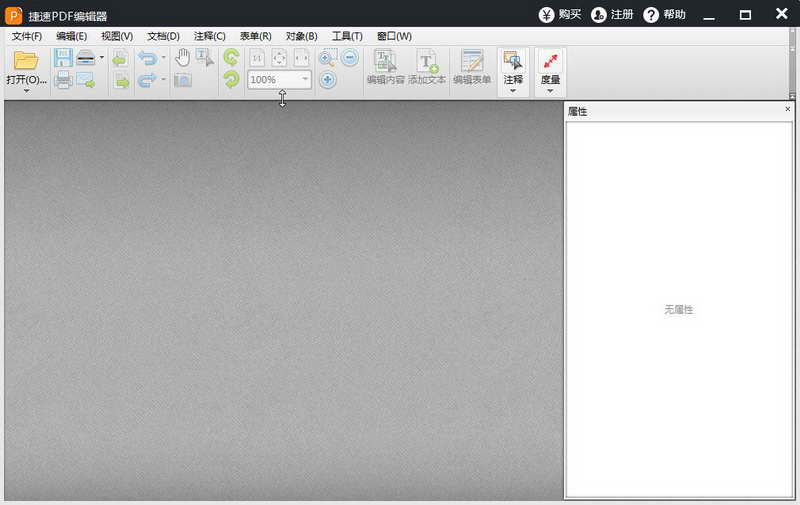Click the 无属性 text in properties panel
This screenshot has width=800, height=505.
click(x=679, y=310)
